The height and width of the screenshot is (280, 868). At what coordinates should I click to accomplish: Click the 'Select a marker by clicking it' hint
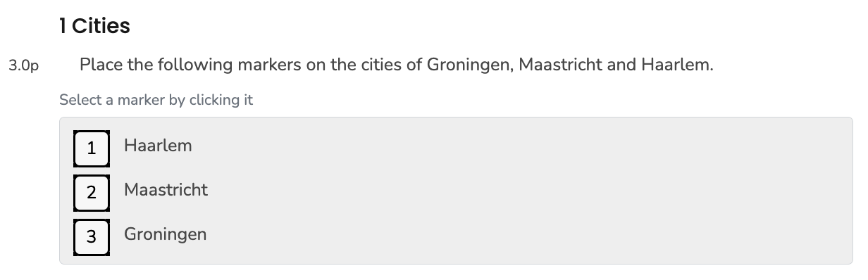[x=156, y=100]
